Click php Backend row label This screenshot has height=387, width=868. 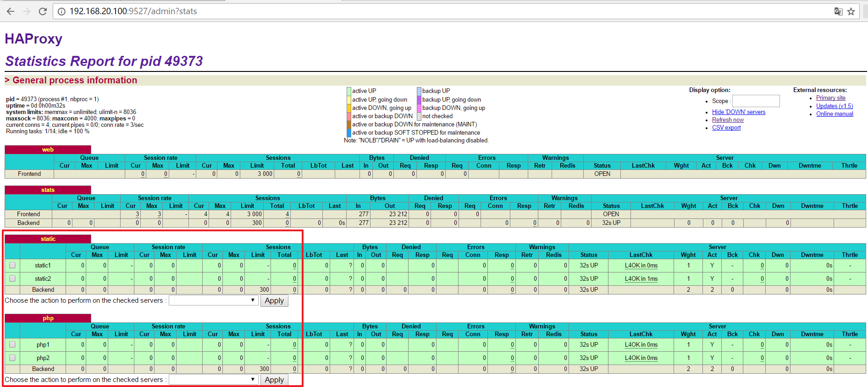(x=43, y=369)
